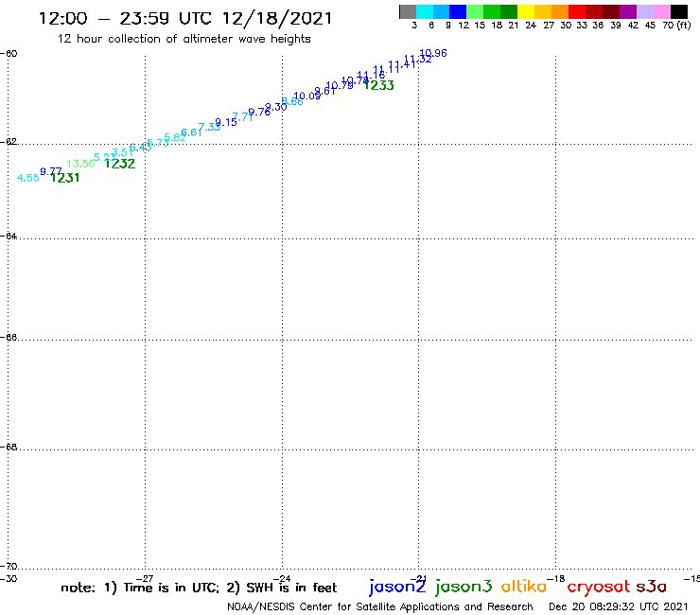Click the '70 (ft)' legend scale label

click(676, 26)
